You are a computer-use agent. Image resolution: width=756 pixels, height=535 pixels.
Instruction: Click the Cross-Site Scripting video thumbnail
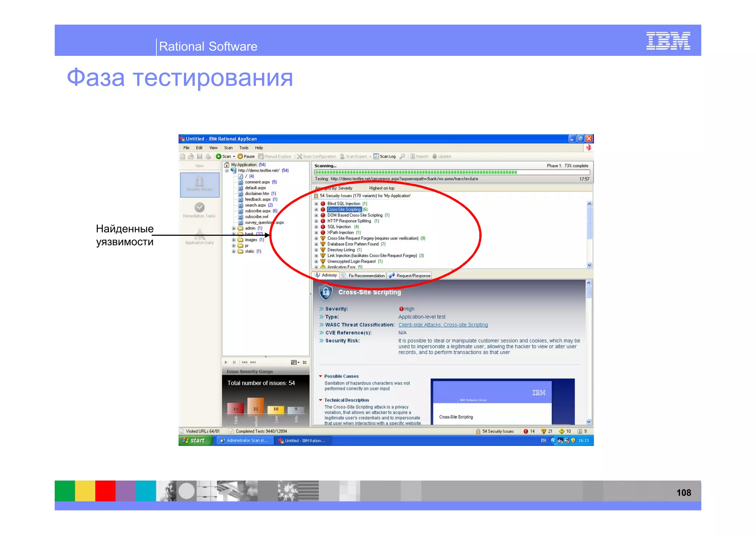point(502,402)
